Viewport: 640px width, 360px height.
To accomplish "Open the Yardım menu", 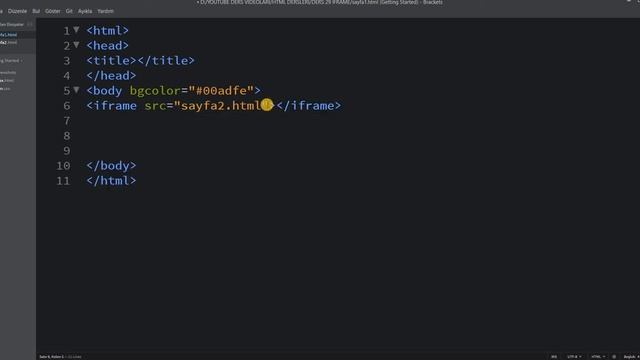I will tap(105, 11).
